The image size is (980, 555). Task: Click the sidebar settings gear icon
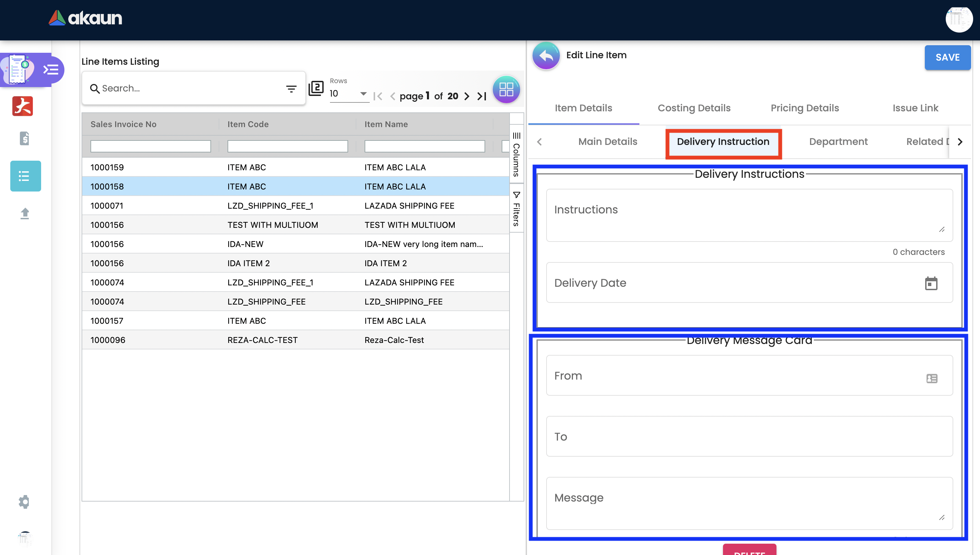pyautogui.click(x=24, y=502)
